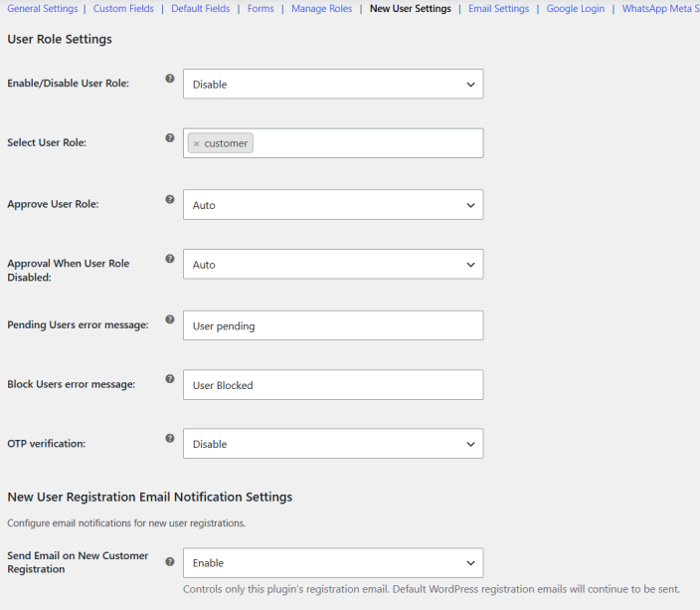This screenshot has width=700, height=610.
Task: Click the 'Controls only this plugin's registration email' note
Action: click(432, 589)
